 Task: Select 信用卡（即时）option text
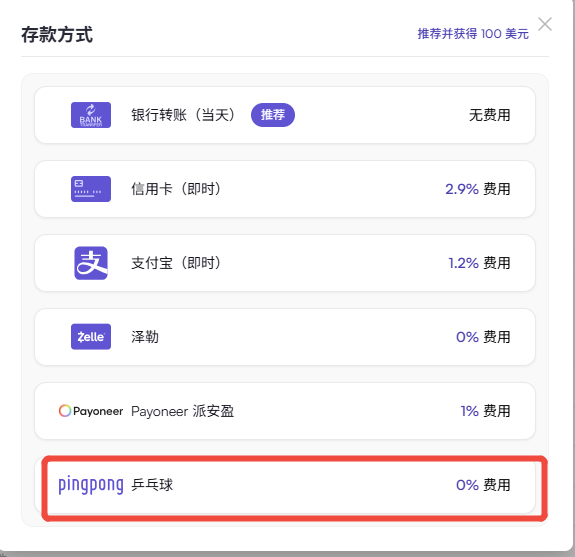[176, 189]
